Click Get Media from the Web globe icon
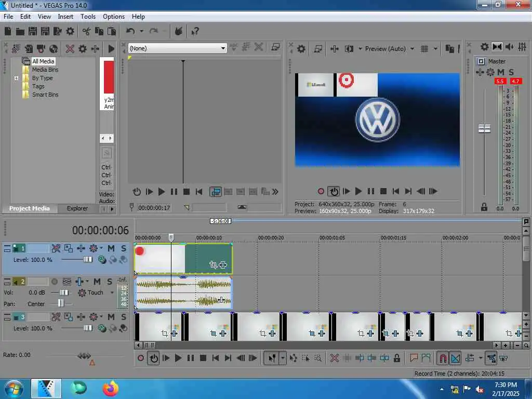The width and height of the screenshot is (532, 399). 54,48
